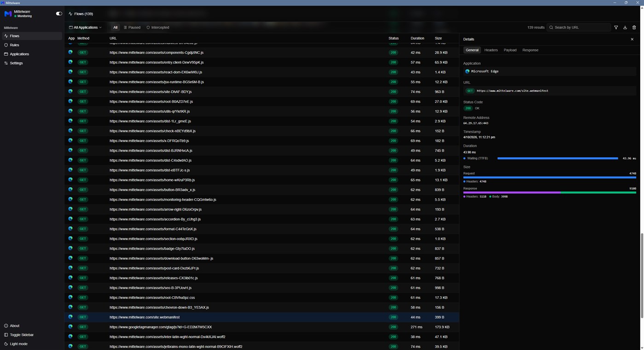Open the Rules page

click(32, 45)
